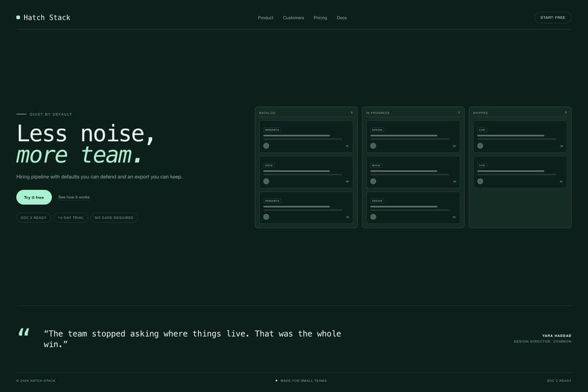The image size is (588, 392).
Task: Click the Hatch Stack brand name
Action: click(x=47, y=17)
